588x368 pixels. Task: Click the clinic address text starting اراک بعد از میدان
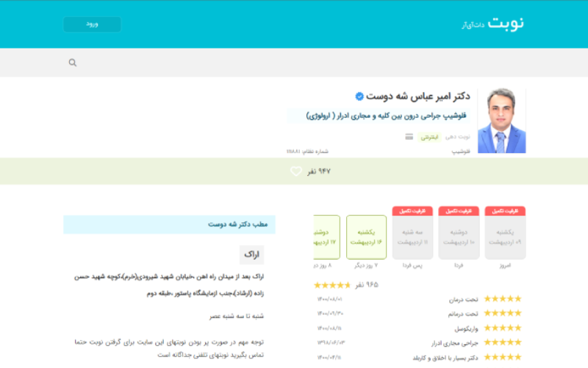pyautogui.click(x=169, y=285)
